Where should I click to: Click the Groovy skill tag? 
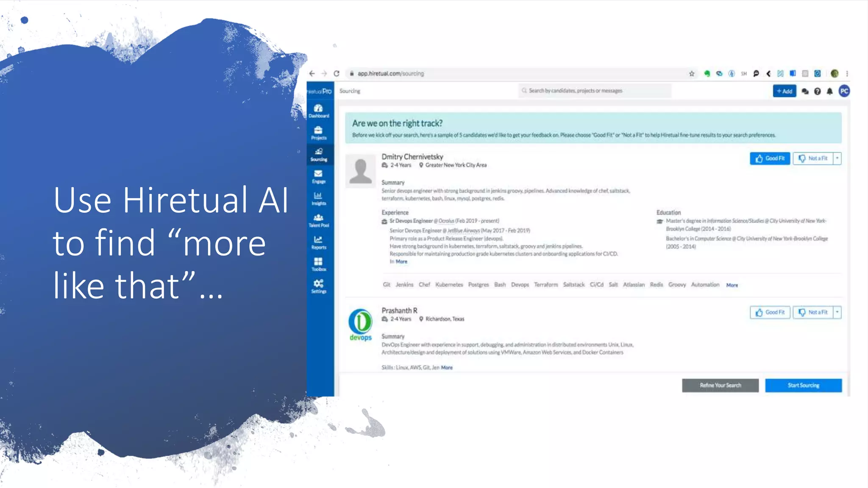click(677, 285)
